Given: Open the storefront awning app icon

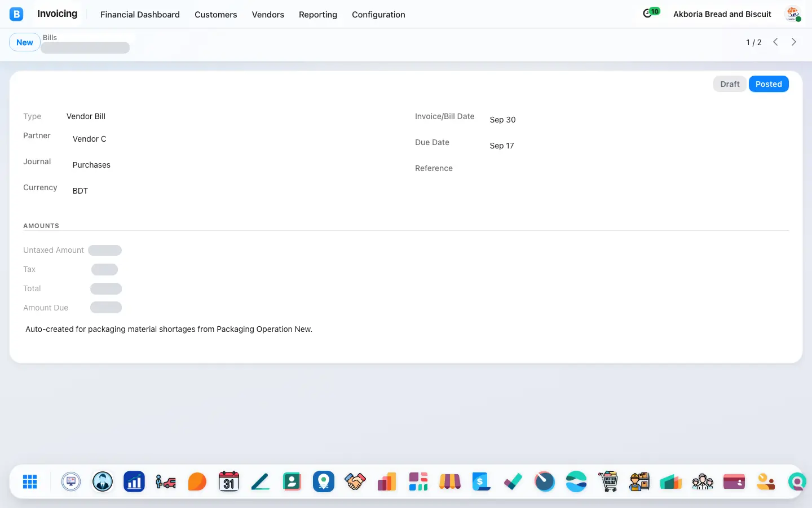Looking at the screenshot, I should click(450, 481).
